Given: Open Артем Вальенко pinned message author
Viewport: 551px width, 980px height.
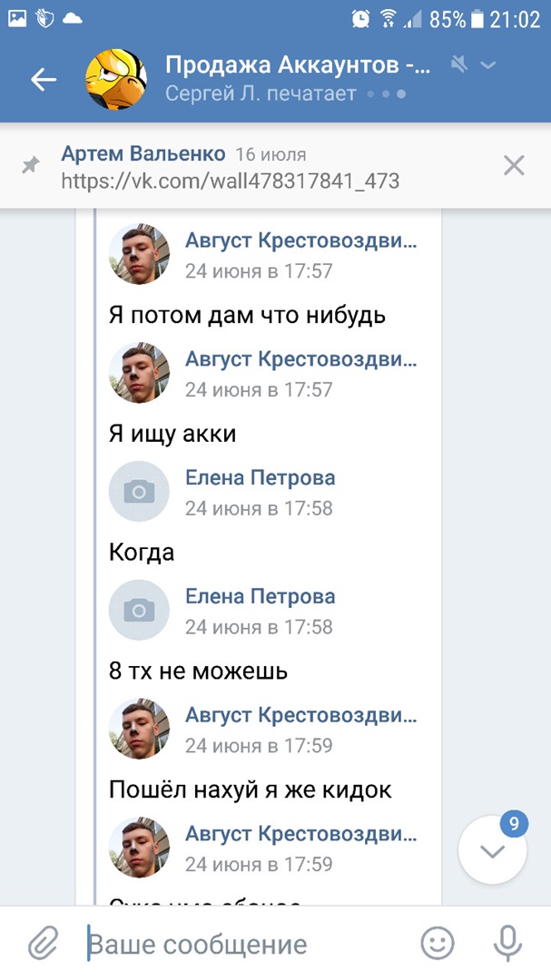Looking at the screenshot, I should pos(143,153).
